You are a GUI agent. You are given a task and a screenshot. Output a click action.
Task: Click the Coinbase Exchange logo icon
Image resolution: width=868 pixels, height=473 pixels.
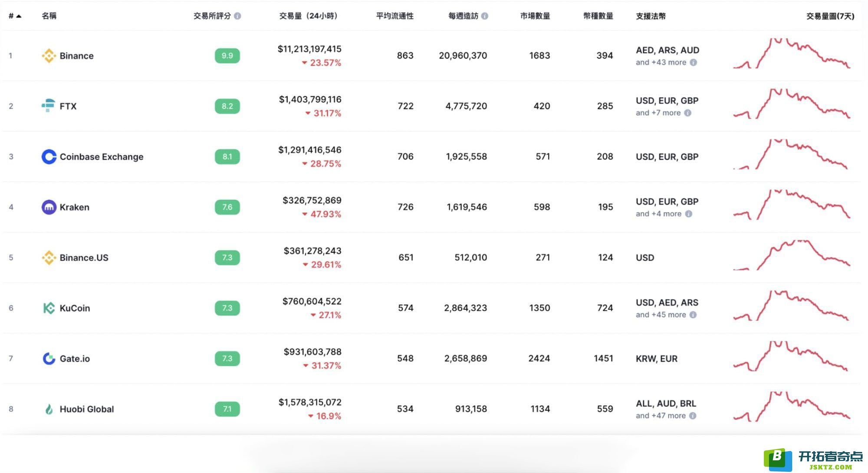click(49, 156)
